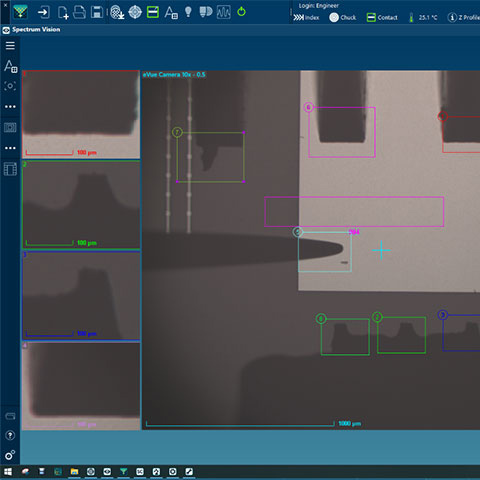Click the crosshair target alignment icon
Screen dimensions: 480x480
click(135, 12)
